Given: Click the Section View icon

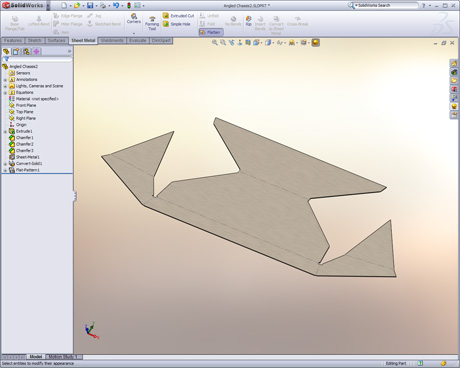Looking at the screenshot, I should pyautogui.click(x=248, y=42).
